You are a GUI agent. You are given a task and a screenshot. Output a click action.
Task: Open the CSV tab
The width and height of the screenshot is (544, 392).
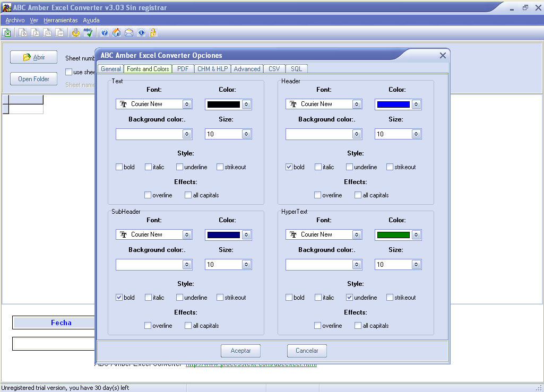coord(274,68)
